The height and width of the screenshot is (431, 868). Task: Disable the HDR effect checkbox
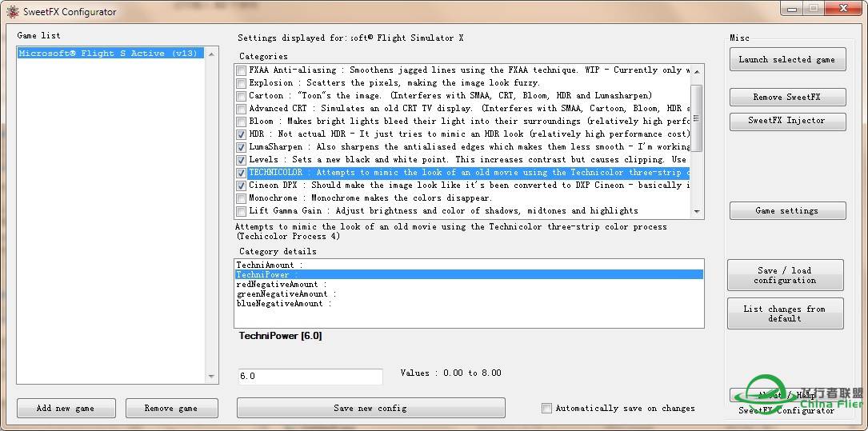[x=242, y=134]
